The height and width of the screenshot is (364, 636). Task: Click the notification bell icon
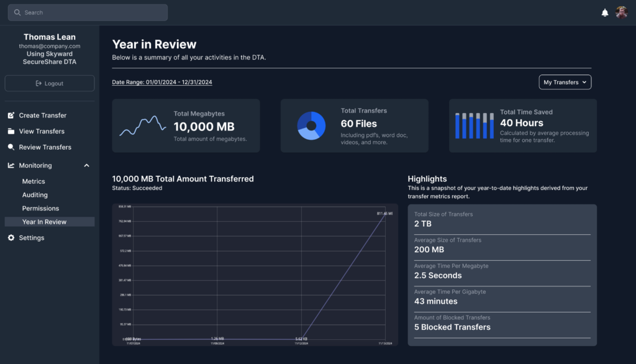pyautogui.click(x=605, y=12)
